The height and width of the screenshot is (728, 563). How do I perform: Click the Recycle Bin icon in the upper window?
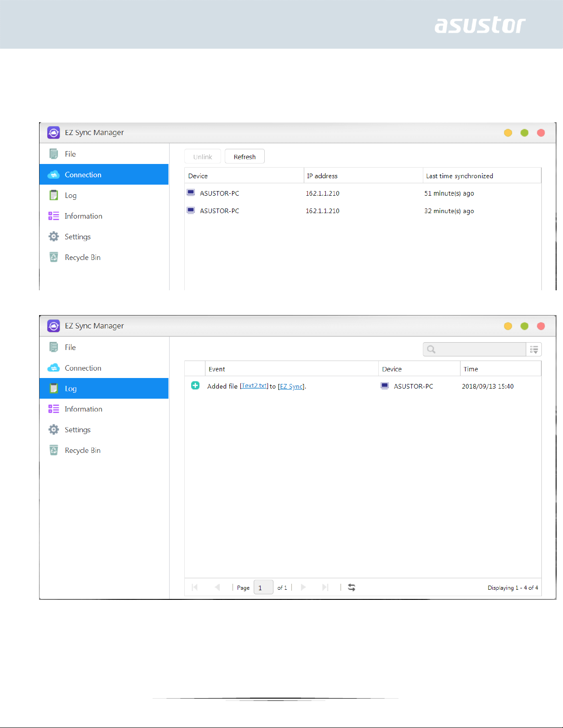(54, 257)
